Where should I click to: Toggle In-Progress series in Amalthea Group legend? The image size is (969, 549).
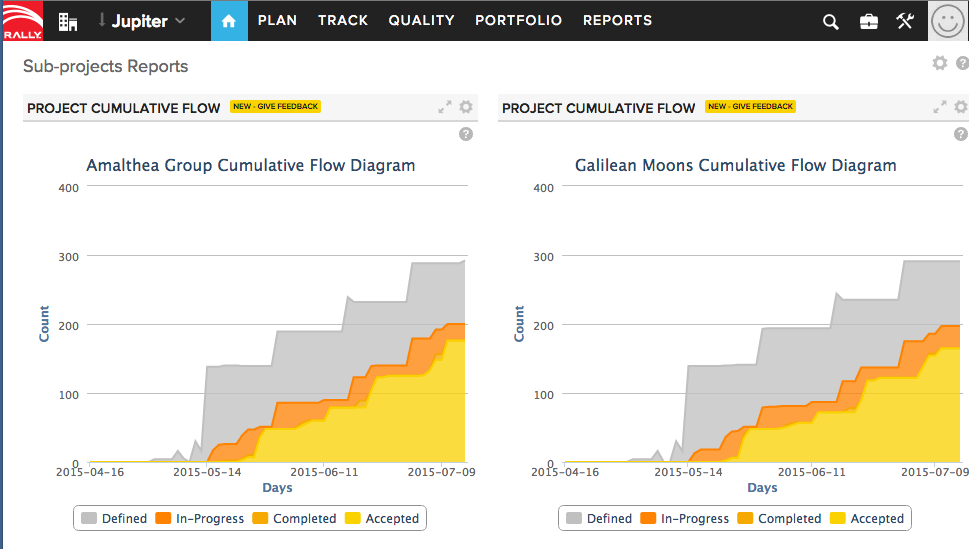coord(200,518)
